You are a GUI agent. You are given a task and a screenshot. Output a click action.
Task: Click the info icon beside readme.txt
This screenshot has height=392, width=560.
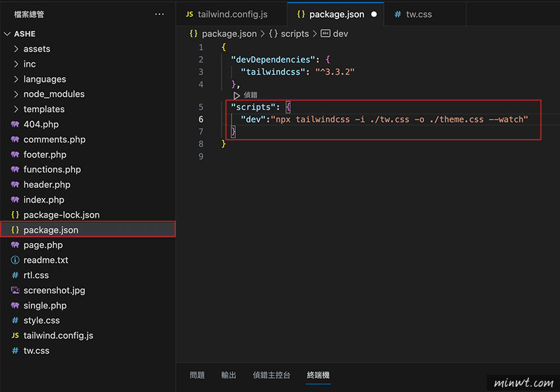pos(15,260)
